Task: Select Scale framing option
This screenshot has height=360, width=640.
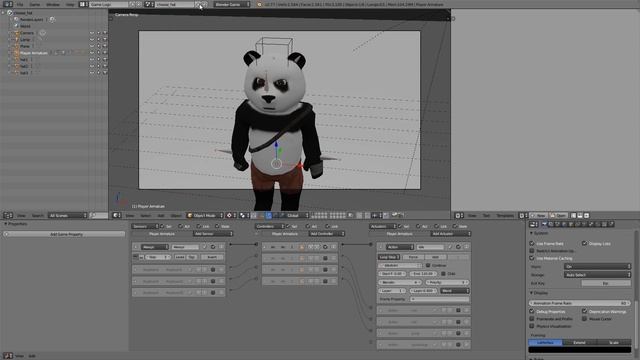Action: click(x=614, y=342)
